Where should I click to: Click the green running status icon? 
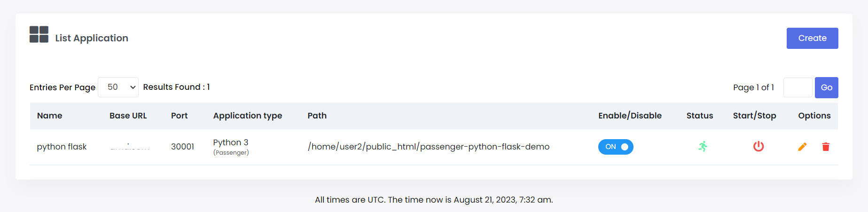tap(703, 147)
